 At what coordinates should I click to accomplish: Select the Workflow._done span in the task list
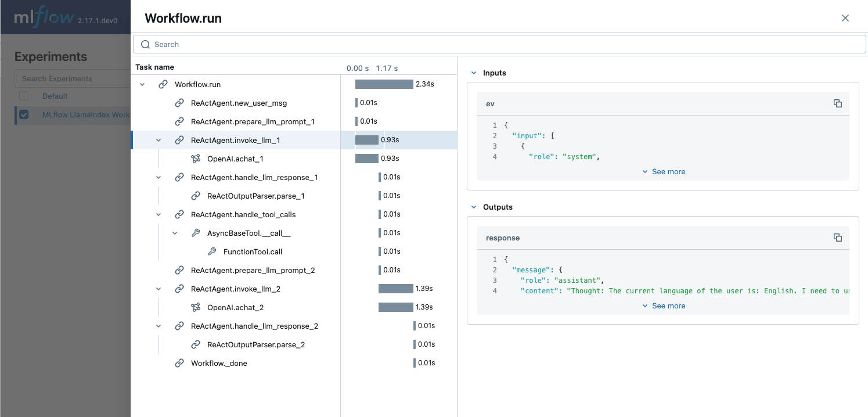[219, 362]
